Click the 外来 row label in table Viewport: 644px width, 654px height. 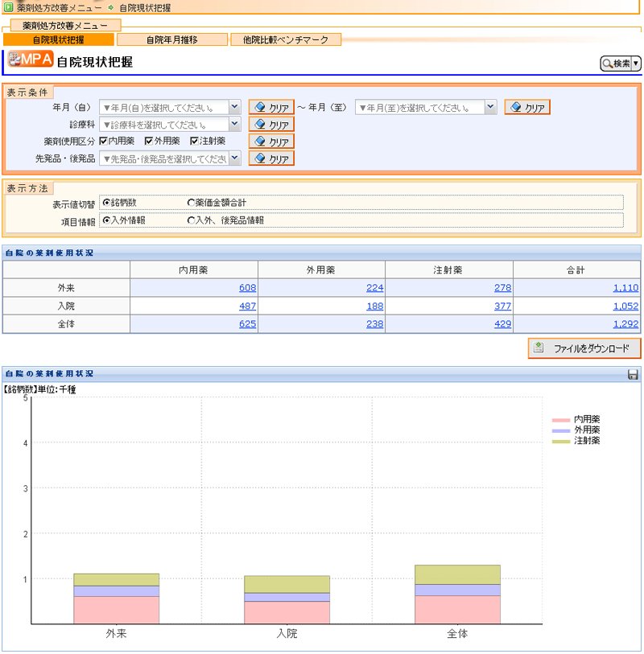click(66, 288)
